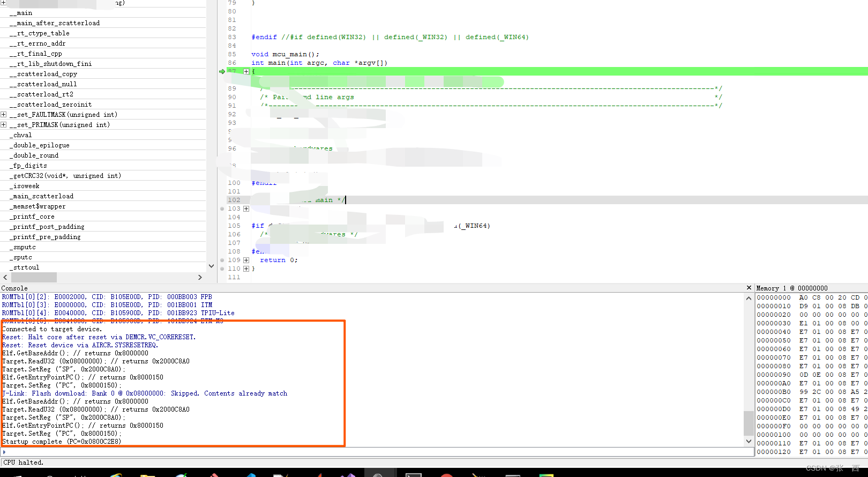
Task: Click the functions list horizontal scrollbar thumb
Action: tap(34, 277)
